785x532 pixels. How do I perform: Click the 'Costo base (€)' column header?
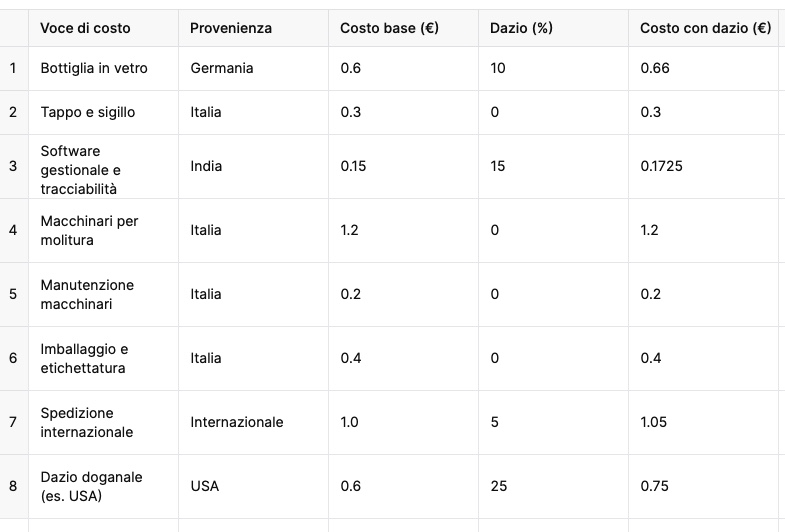click(x=389, y=28)
